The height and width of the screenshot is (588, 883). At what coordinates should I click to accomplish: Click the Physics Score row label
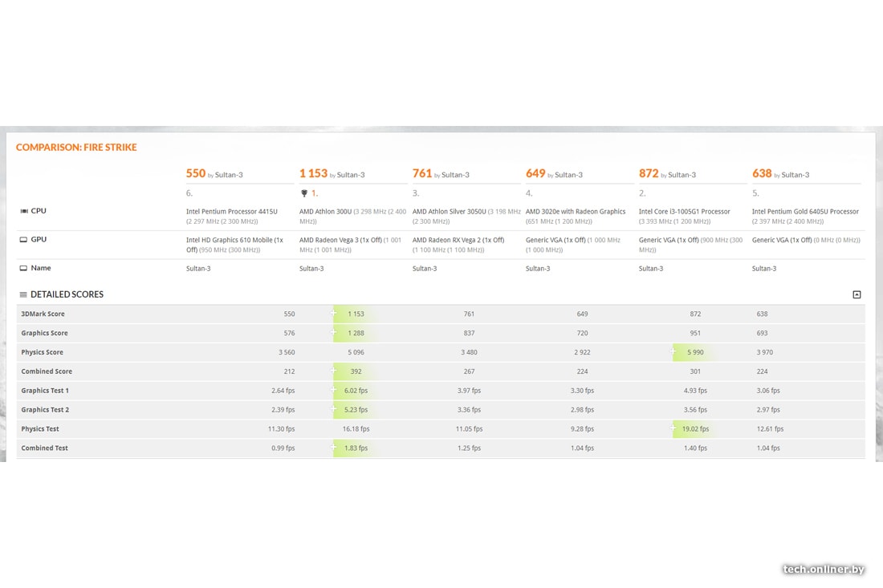pos(42,352)
